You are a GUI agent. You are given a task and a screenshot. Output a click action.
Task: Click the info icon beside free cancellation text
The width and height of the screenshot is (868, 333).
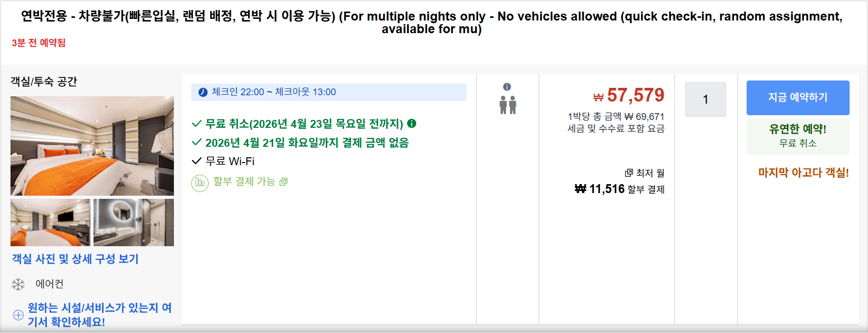click(x=412, y=125)
